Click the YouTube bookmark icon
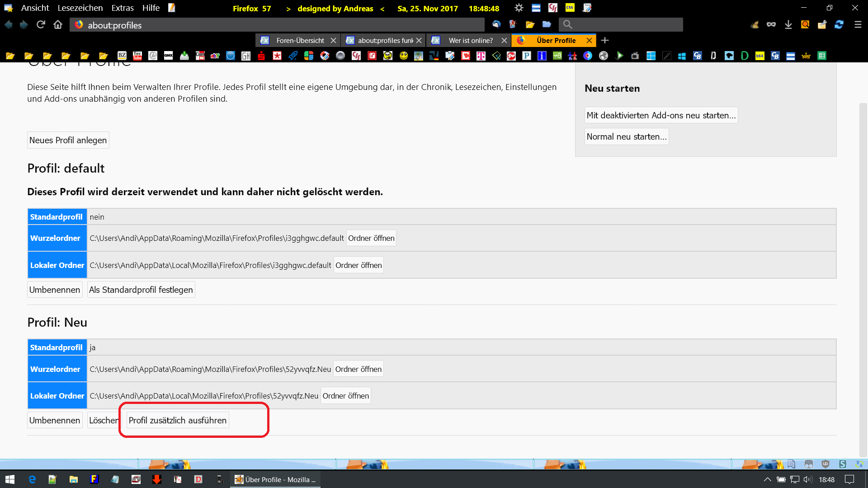The height and width of the screenshot is (488, 868). point(137,56)
